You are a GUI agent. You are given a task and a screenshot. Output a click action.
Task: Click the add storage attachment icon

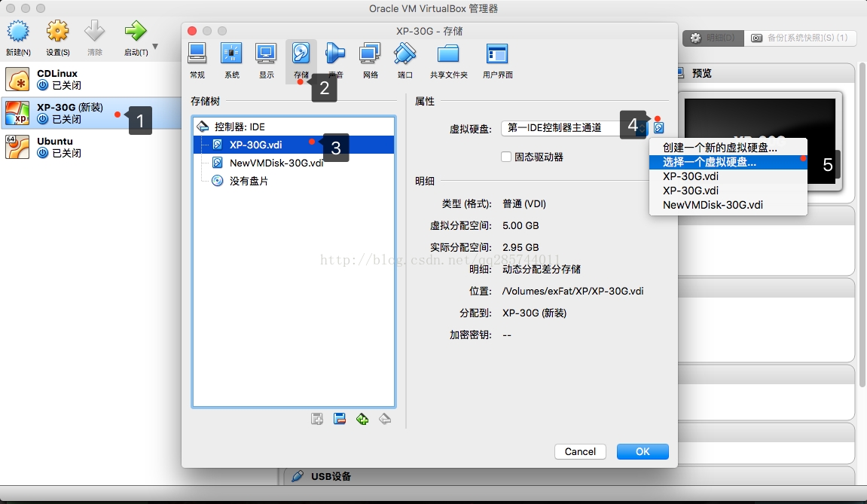point(317,419)
